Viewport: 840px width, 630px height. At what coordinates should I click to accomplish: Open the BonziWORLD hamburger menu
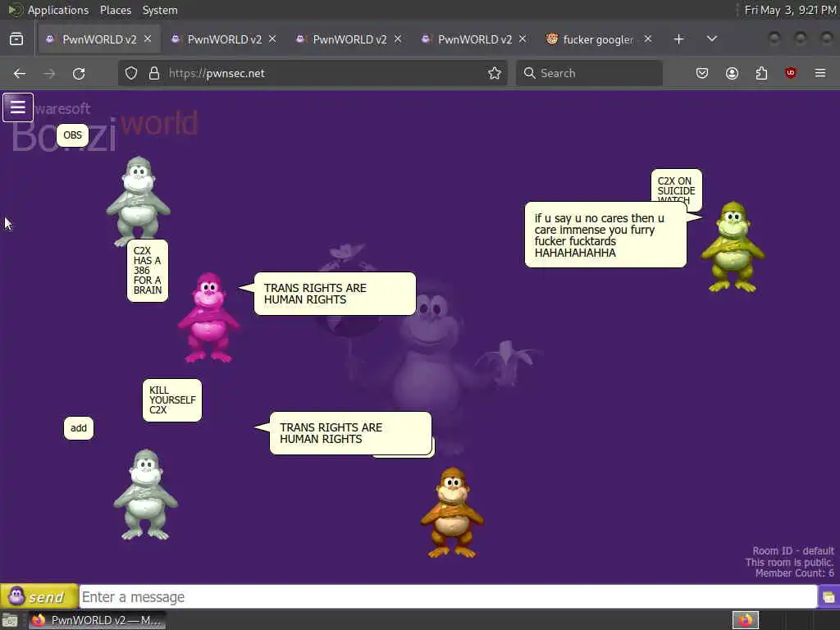[18, 107]
